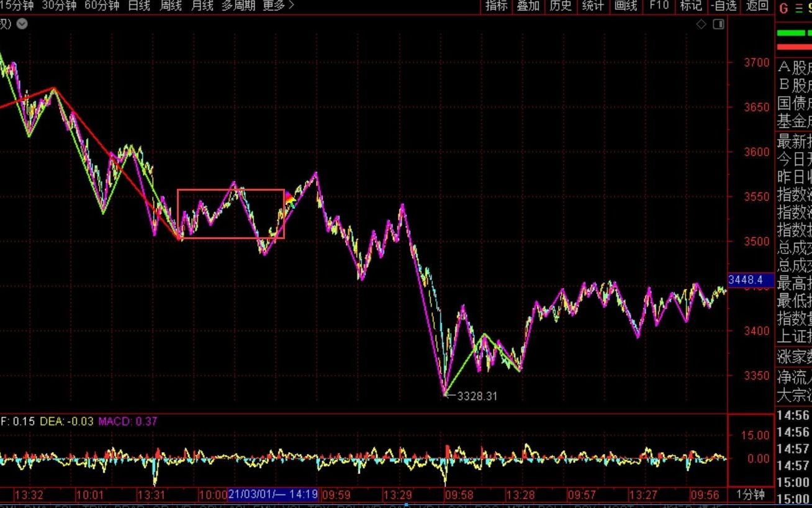Screen dimensions: 812x508
Task: Click the 净流入 row in side panel
Action: tap(794, 377)
